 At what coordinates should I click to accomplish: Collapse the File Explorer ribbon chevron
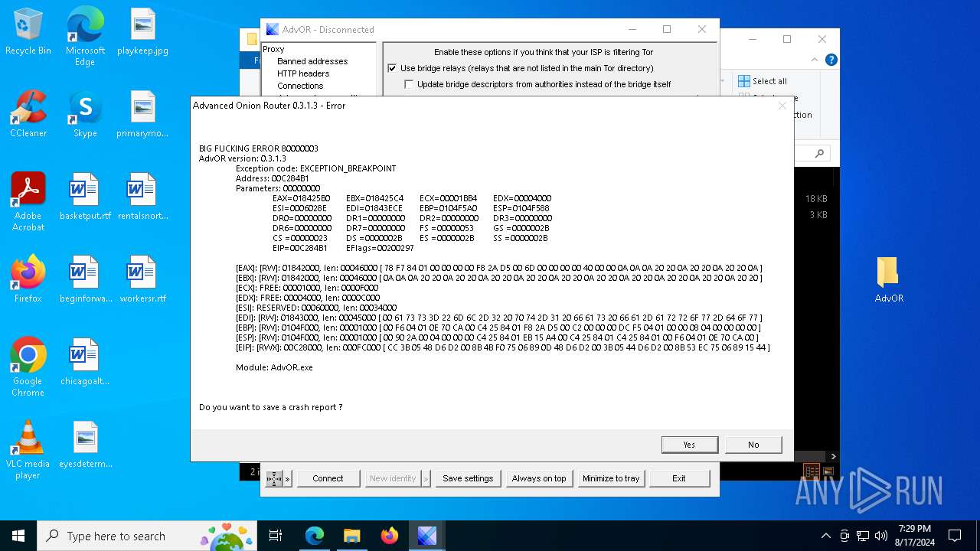(815, 60)
